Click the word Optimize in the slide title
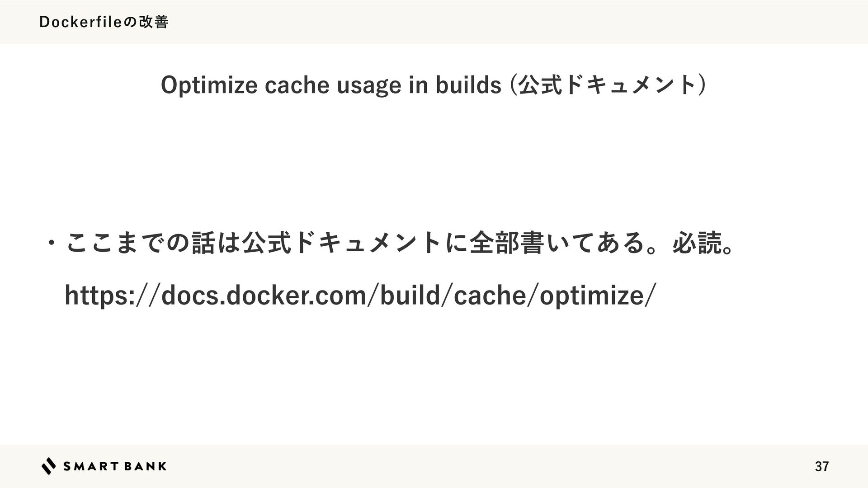This screenshot has height=488, width=868. click(x=209, y=85)
